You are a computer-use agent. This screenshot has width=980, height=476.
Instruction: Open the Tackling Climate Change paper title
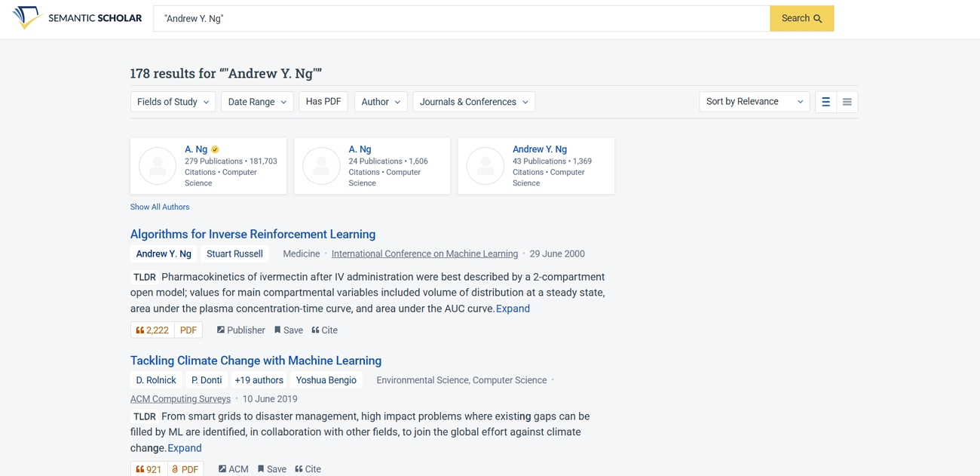(x=256, y=360)
